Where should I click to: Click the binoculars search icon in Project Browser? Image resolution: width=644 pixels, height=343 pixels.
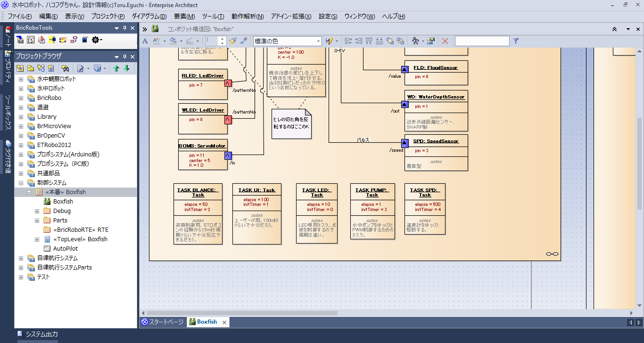pos(66,68)
